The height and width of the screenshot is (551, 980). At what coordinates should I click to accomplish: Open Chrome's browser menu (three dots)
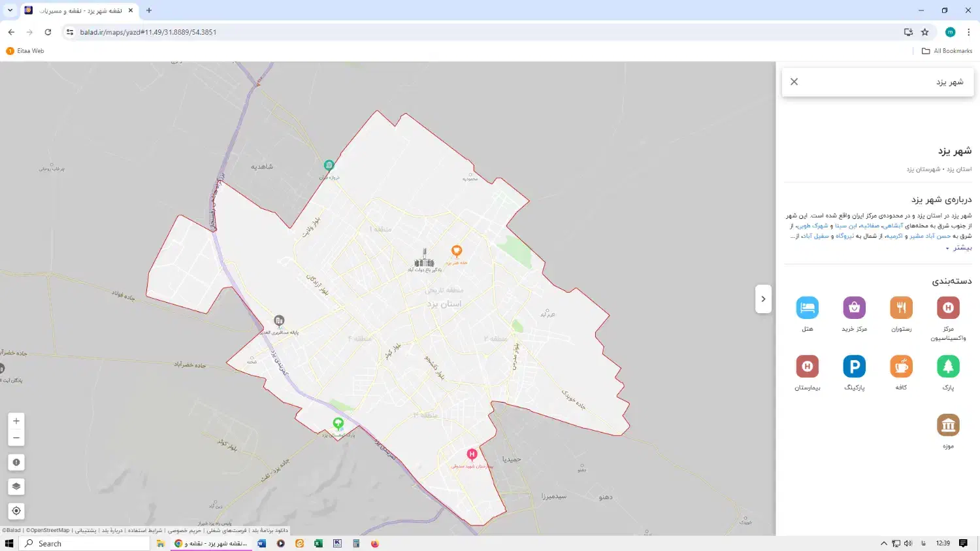[x=969, y=31]
